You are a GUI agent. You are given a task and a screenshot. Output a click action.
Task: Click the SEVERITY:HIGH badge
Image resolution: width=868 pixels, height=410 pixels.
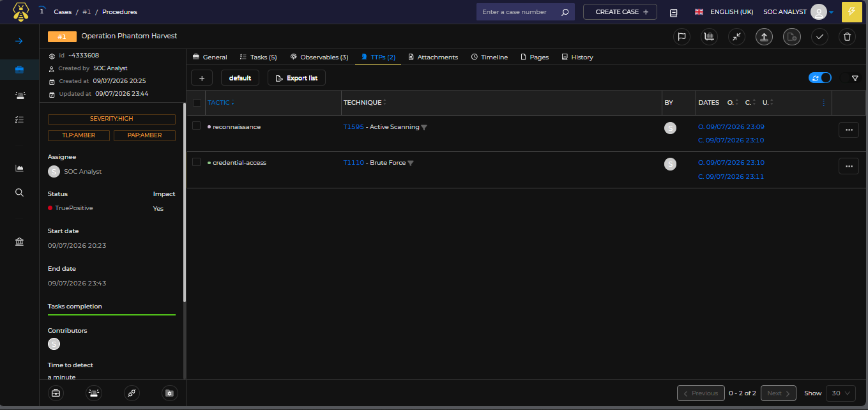112,119
